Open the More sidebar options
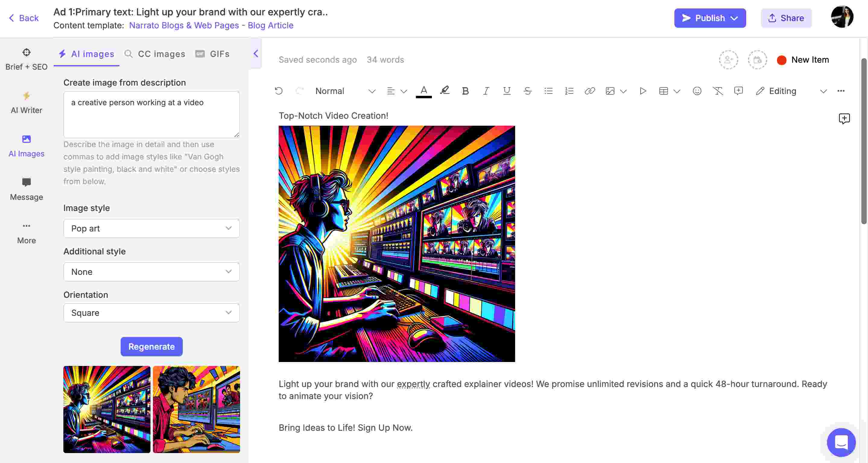 26,233
